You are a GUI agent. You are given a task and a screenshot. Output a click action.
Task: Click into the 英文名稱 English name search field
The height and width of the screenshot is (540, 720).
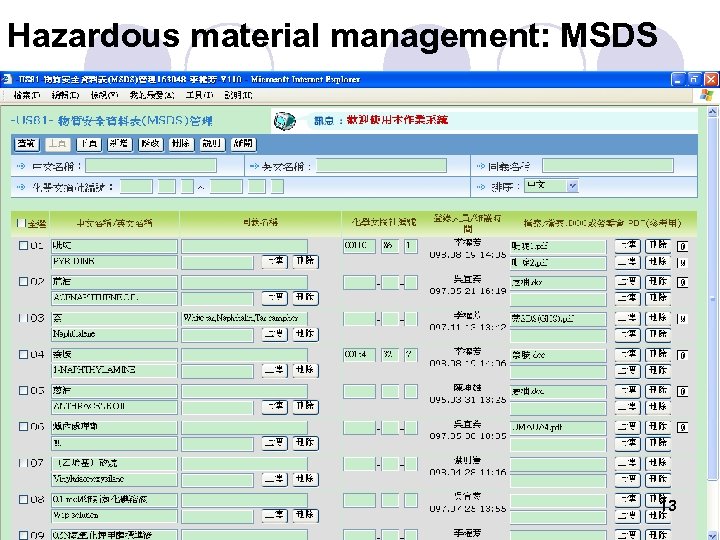[381, 166]
